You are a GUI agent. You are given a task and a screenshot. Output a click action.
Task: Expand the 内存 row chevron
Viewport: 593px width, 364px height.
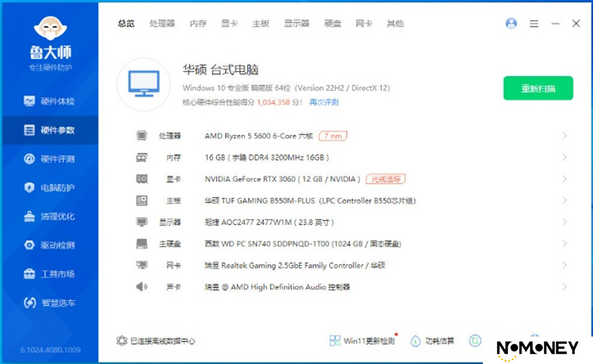(564, 157)
